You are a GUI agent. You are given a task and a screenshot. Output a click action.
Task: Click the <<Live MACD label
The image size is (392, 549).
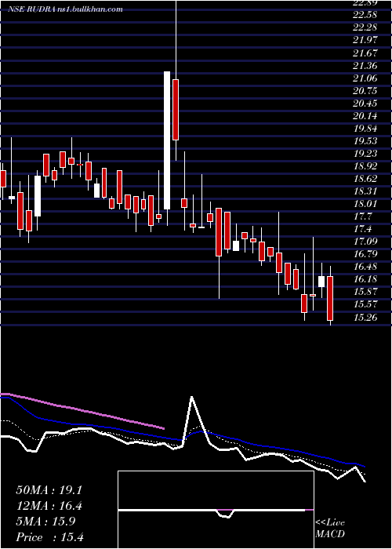pyautogui.click(x=330, y=529)
